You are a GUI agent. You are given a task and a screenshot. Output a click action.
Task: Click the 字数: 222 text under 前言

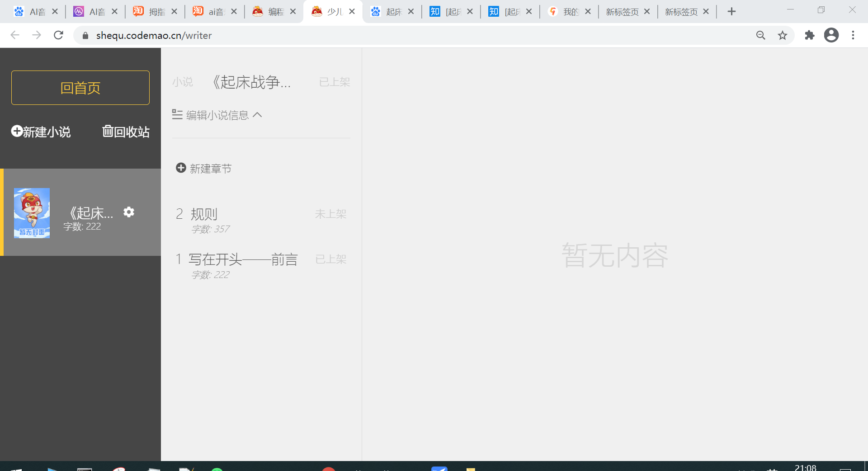click(x=210, y=275)
